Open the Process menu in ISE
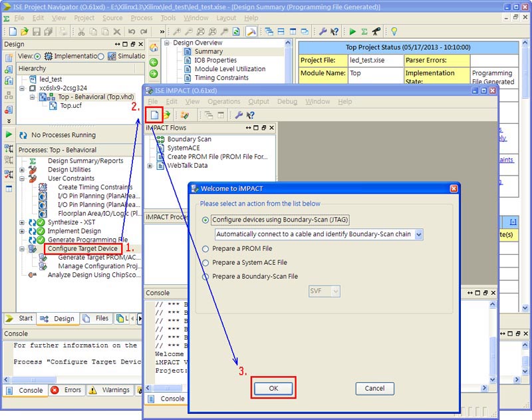Image resolution: width=532 pixels, height=420 pixels. coord(142,18)
